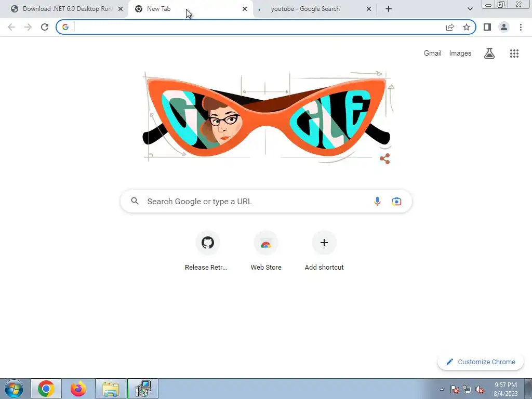Click the Google icon in address bar
532x399 pixels.
[x=65, y=27]
